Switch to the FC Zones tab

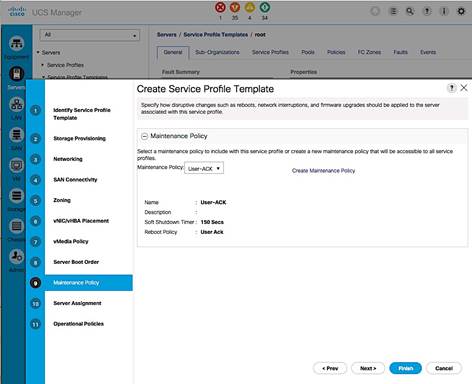tap(369, 52)
